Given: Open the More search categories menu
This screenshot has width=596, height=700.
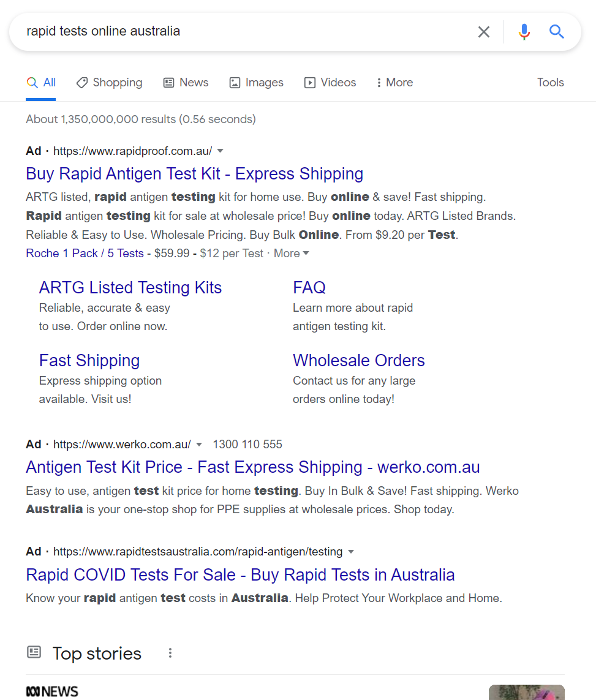Looking at the screenshot, I should 394,83.
